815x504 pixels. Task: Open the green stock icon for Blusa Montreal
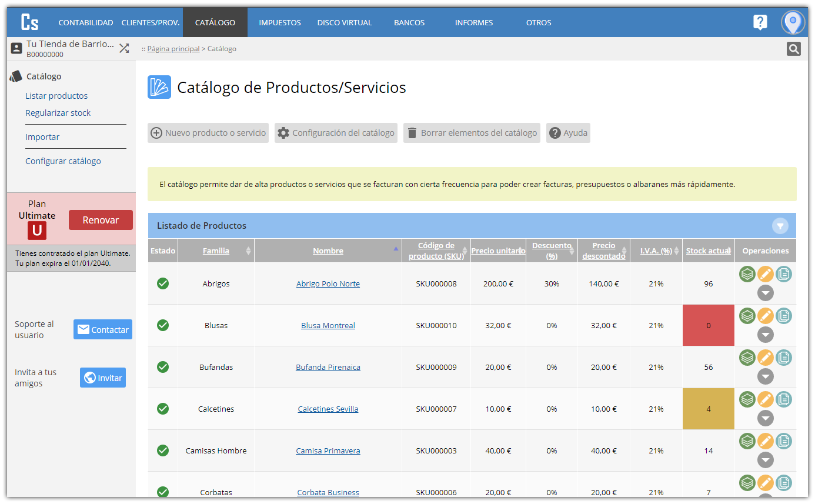pos(747,316)
